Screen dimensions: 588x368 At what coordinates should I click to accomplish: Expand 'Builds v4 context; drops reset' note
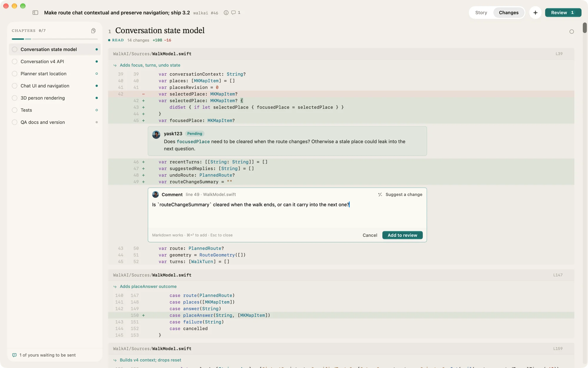point(150,360)
